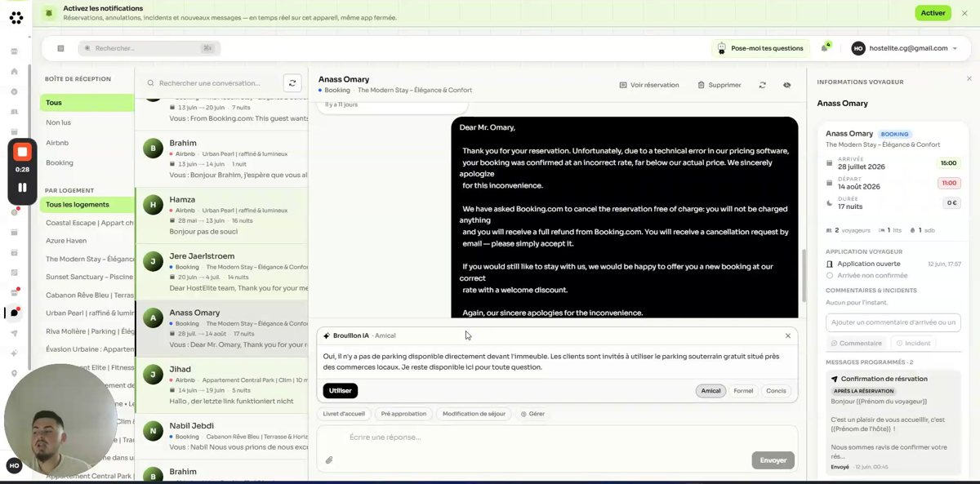
Task: Click the robot assistant icon
Action: pyautogui.click(x=721, y=48)
